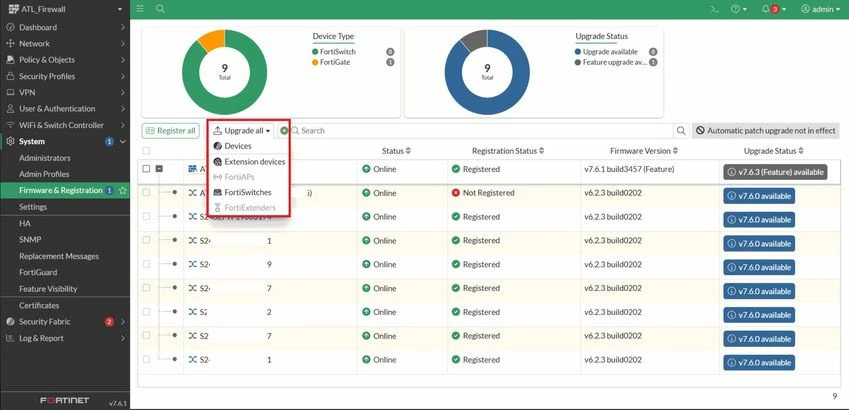Click the green plus add-filter icon

[284, 131]
